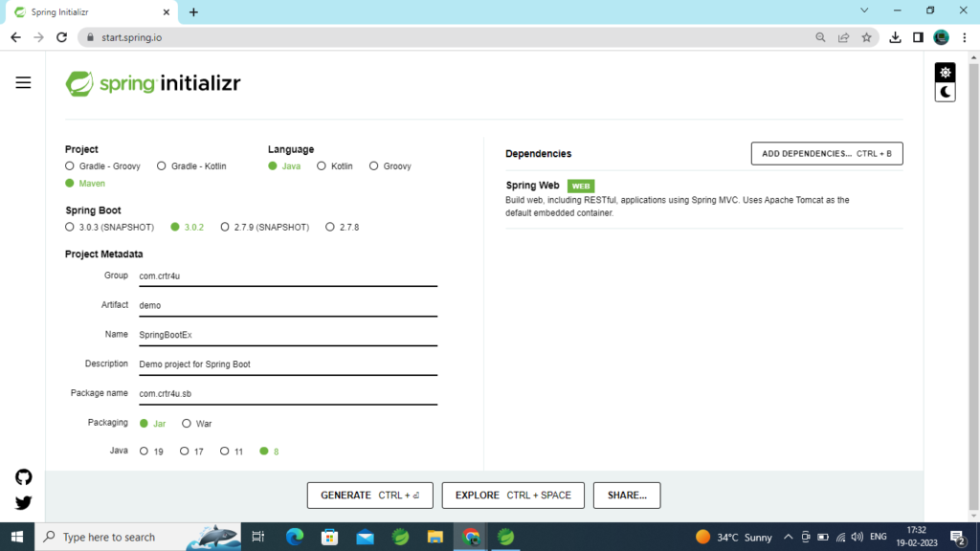The image size is (980, 551).
Task: Open the weather widget 34°C Sunny
Action: pos(734,537)
